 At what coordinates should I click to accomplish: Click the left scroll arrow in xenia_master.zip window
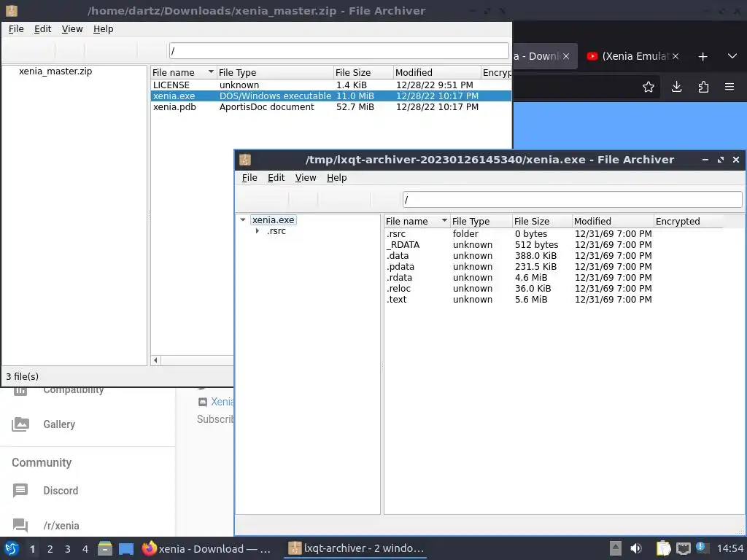click(156, 360)
